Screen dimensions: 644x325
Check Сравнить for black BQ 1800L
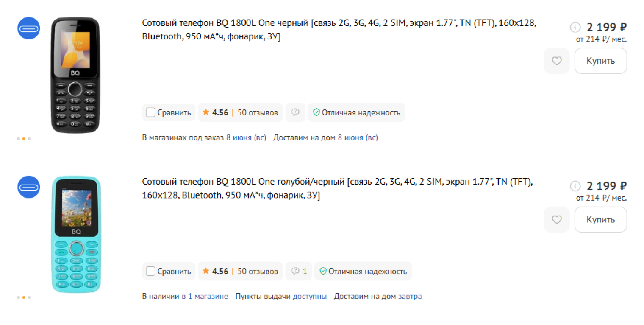[169, 112]
